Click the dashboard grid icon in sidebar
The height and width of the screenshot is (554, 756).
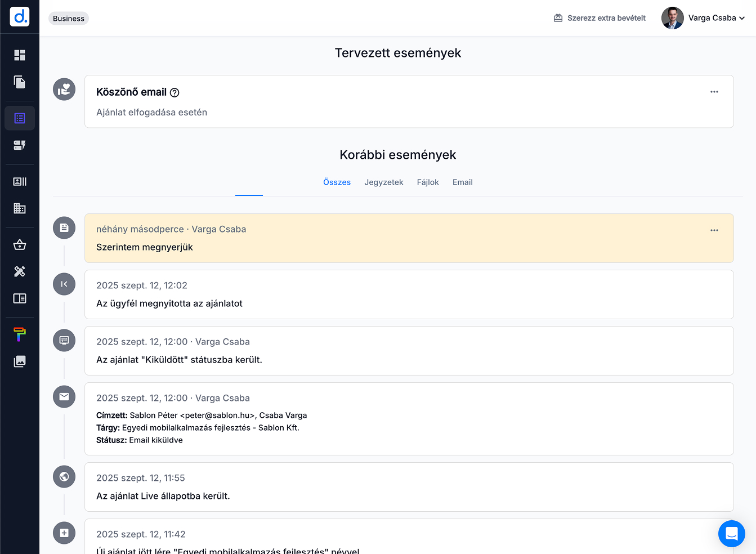(x=20, y=55)
